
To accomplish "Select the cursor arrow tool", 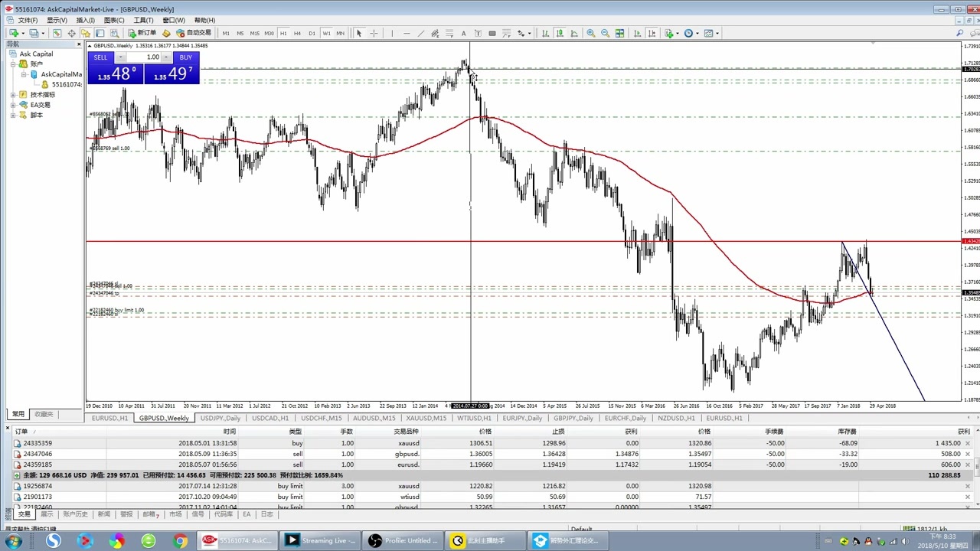I will click(359, 33).
